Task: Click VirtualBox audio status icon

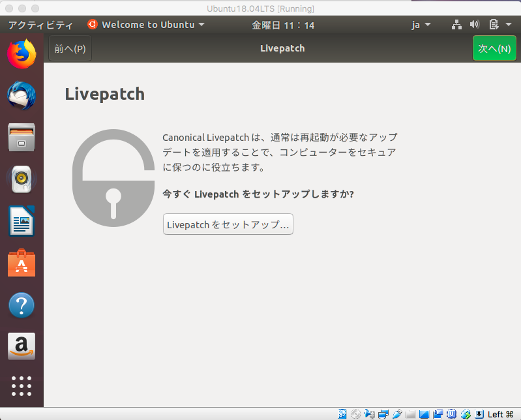Action: tap(370, 414)
